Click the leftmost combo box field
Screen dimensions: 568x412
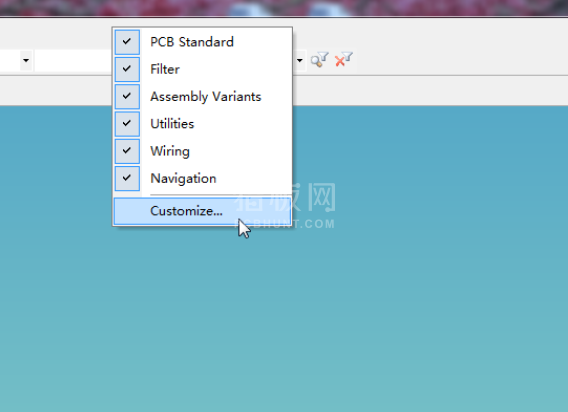[10, 61]
